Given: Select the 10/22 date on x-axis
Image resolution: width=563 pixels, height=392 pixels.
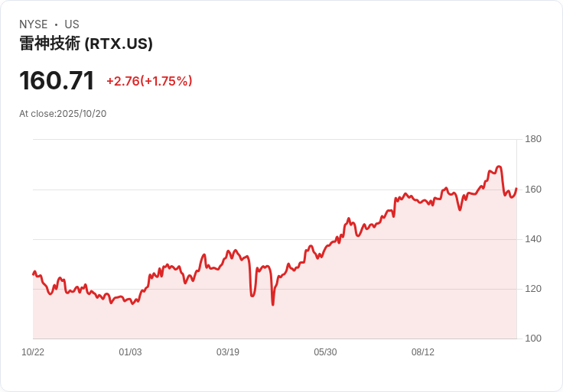Looking at the screenshot, I should (x=33, y=352).
